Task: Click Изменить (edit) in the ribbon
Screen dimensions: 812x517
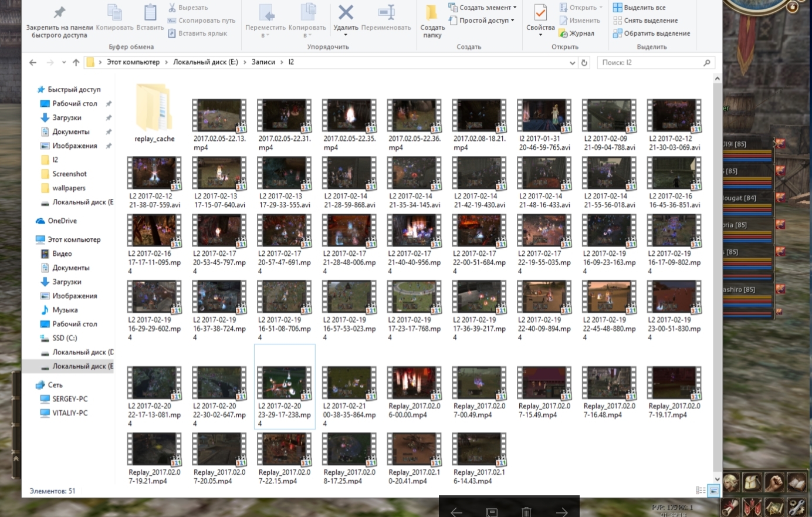Action: point(580,21)
